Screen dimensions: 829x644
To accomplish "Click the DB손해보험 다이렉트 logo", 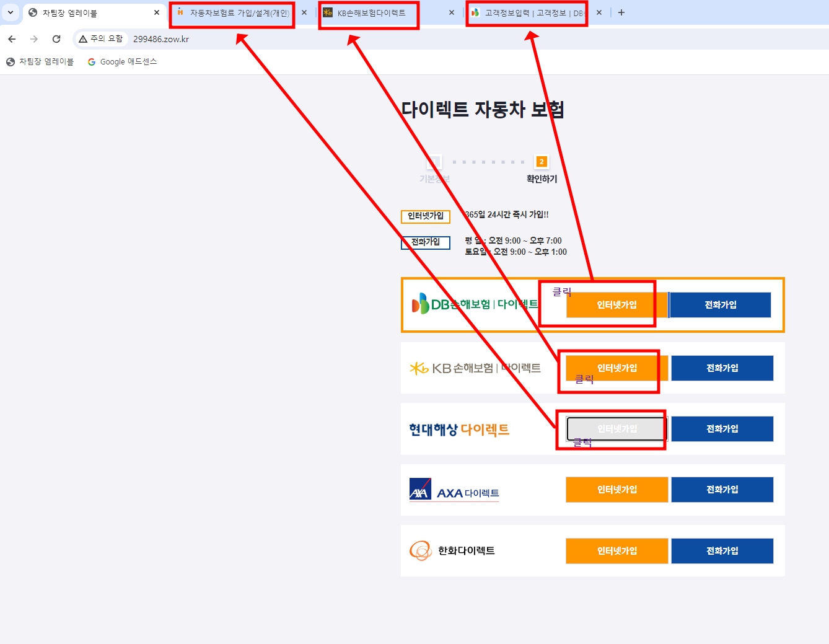I will [x=475, y=304].
